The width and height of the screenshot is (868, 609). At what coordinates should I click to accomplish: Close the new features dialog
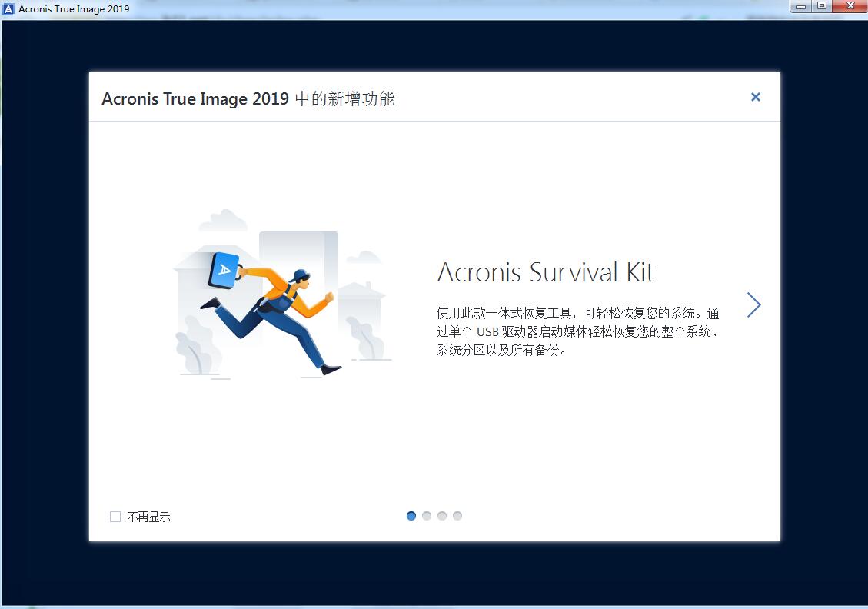[755, 97]
